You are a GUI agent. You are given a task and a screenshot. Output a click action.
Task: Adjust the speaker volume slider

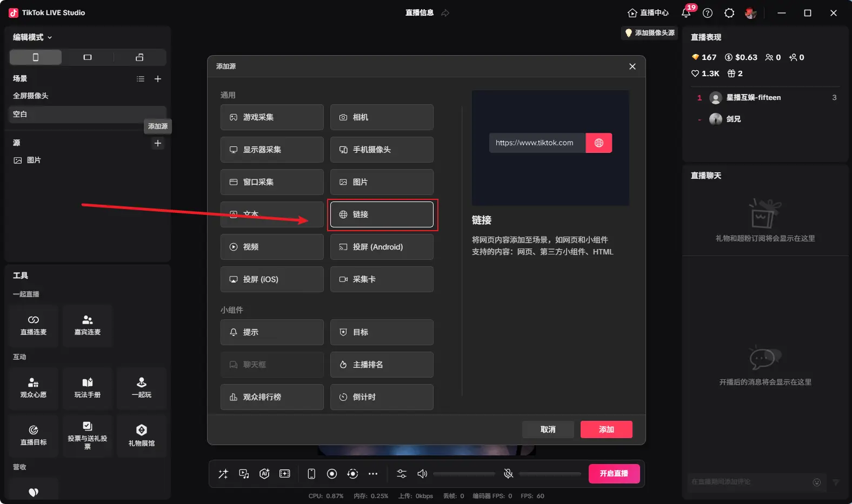[464, 474]
